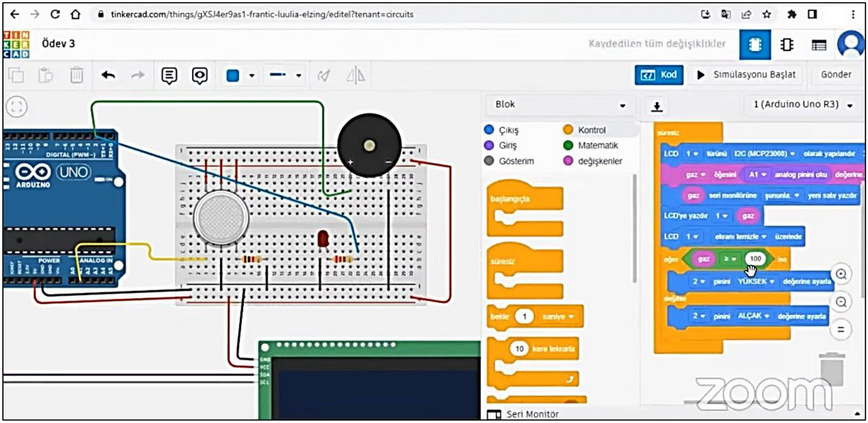Open comparison operator dropdown in eğer block
This screenshot has height=423, width=868.
tap(730, 259)
